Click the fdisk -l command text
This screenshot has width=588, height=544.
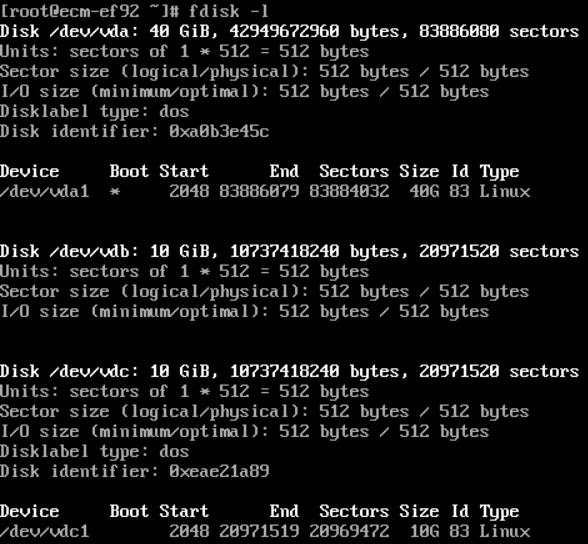tap(228, 11)
